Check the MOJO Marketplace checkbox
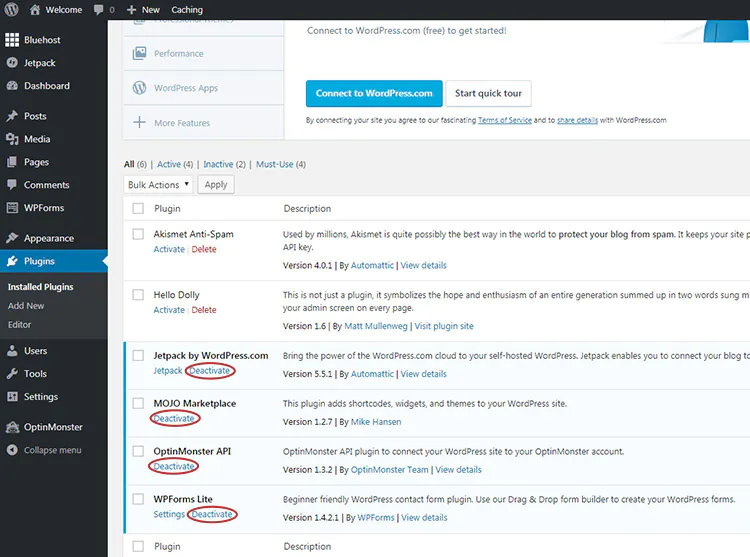This screenshot has height=557, width=750. click(x=138, y=403)
